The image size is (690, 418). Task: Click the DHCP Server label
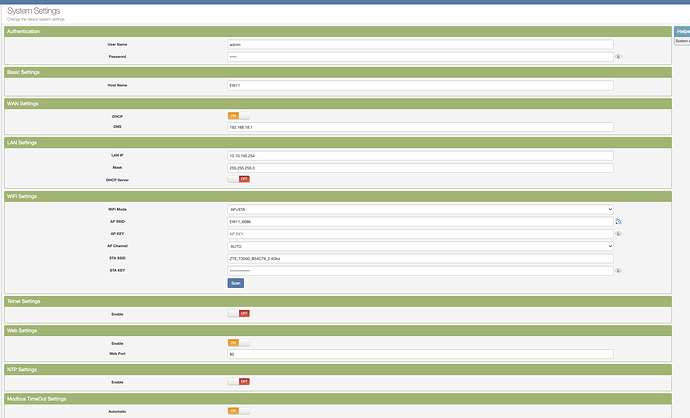pos(117,180)
